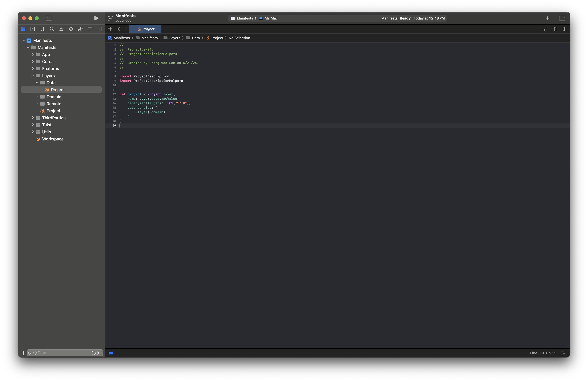The image size is (588, 381).
Task: Click No Selection in the jump bar
Action: pyautogui.click(x=239, y=38)
